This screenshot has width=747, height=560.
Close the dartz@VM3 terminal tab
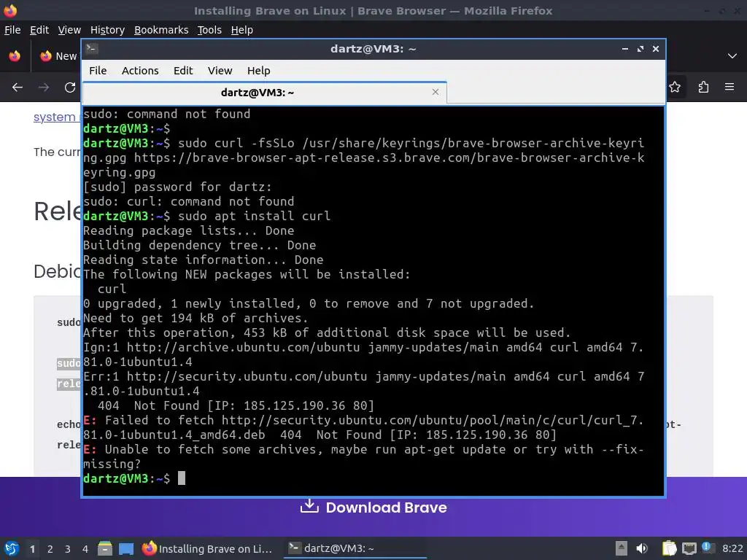(x=435, y=92)
